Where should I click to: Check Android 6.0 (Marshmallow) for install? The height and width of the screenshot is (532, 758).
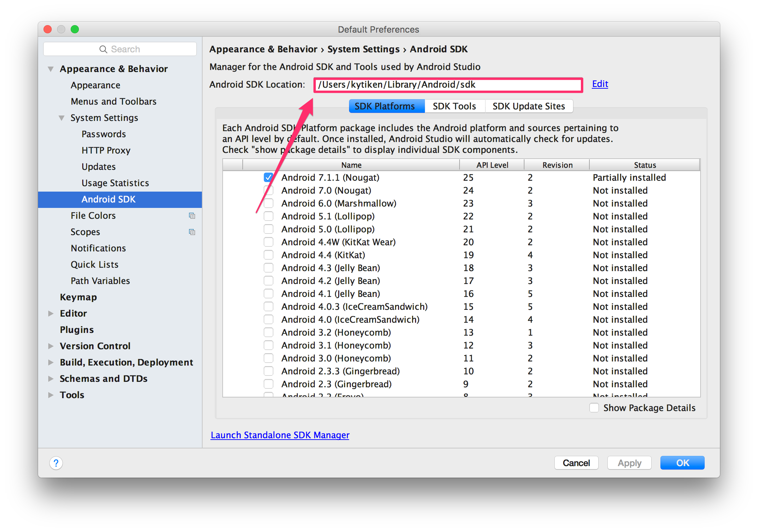(x=269, y=203)
